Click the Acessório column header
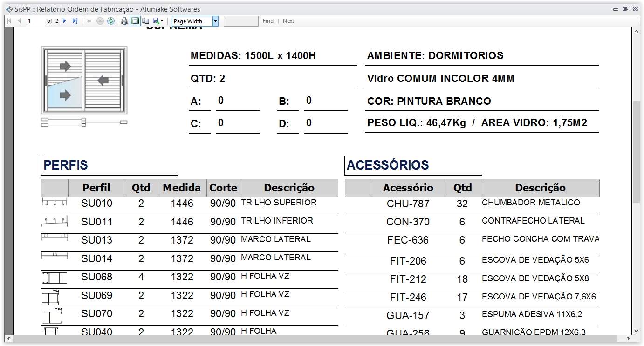The image size is (644, 346). pyautogui.click(x=408, y=188)
